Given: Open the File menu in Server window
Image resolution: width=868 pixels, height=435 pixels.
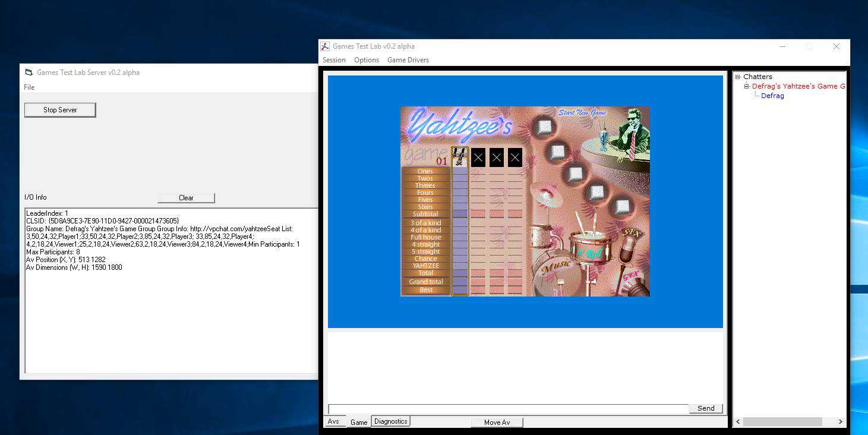Looking at the screenshot, I should coord(29,87).
